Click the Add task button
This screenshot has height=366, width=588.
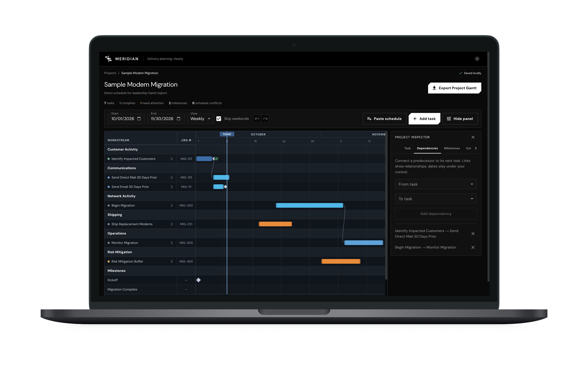point(424,119)
